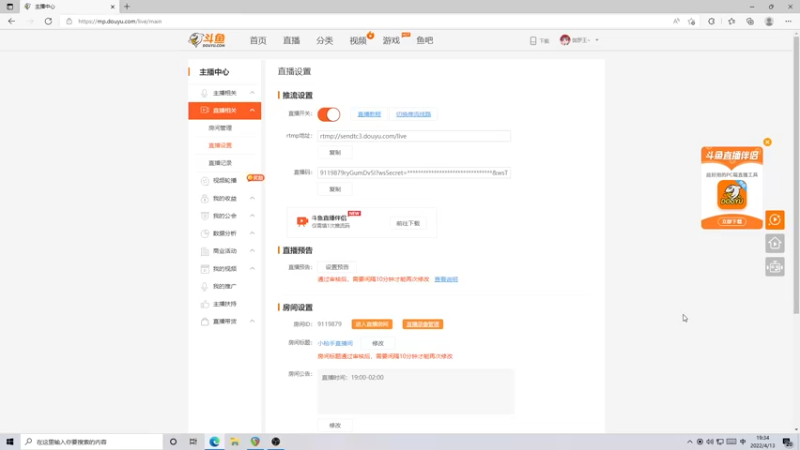Click 修改 next to room title

point(378,343)
